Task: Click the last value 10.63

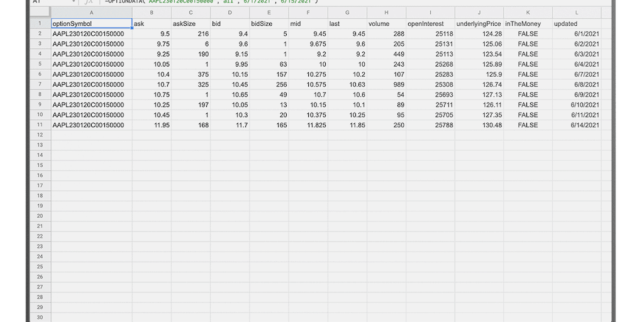Action: pos(347,85)
